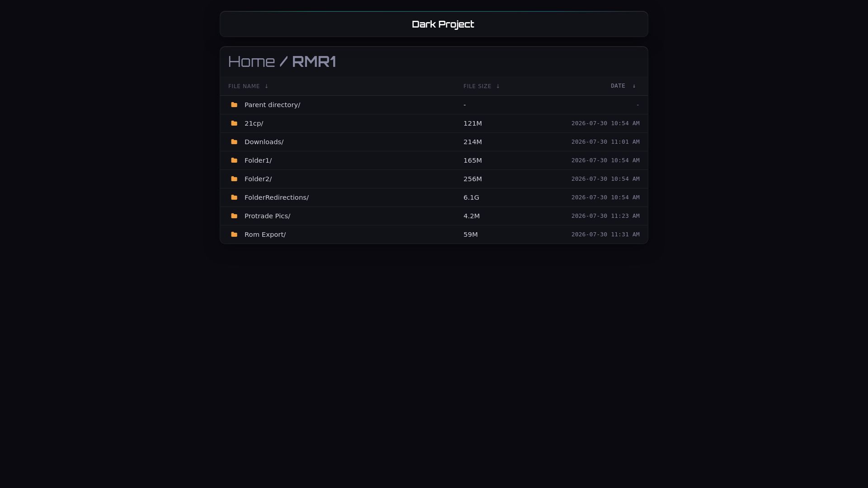This screenshot has width=868, height=488.
Task: Open the FolderRedirections/ directory
Action: (x=277, y=197)
